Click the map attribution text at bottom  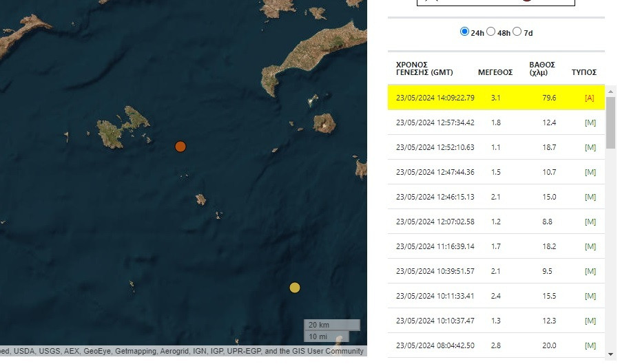(x=182, y=351)
